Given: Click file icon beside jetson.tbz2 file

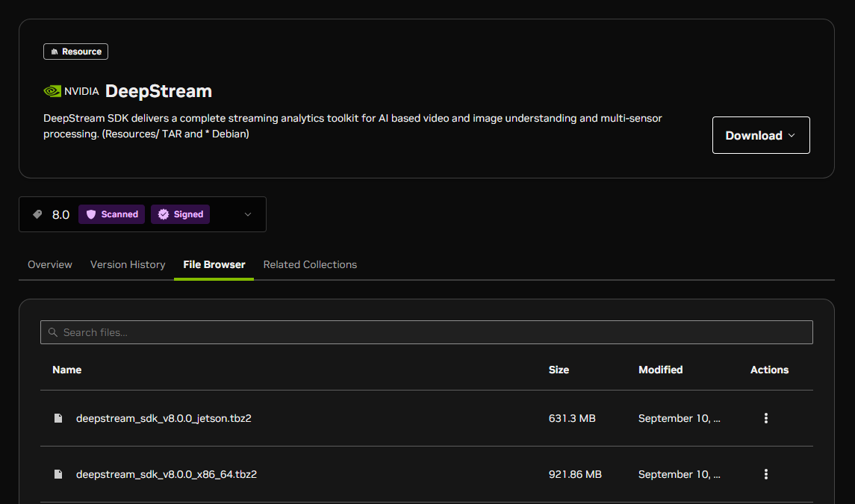Looking at the screenshot, I should coord(58,418).
